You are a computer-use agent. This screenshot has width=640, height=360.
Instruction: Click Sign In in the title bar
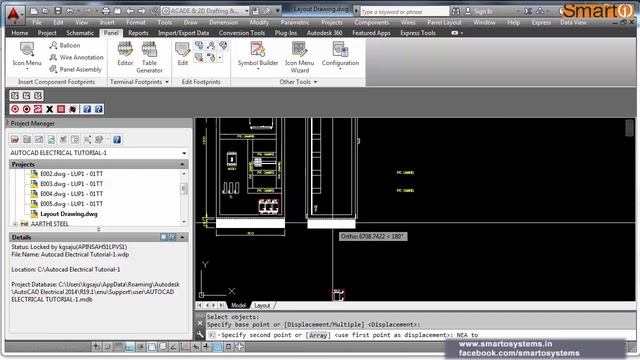[x=484, y=11]
